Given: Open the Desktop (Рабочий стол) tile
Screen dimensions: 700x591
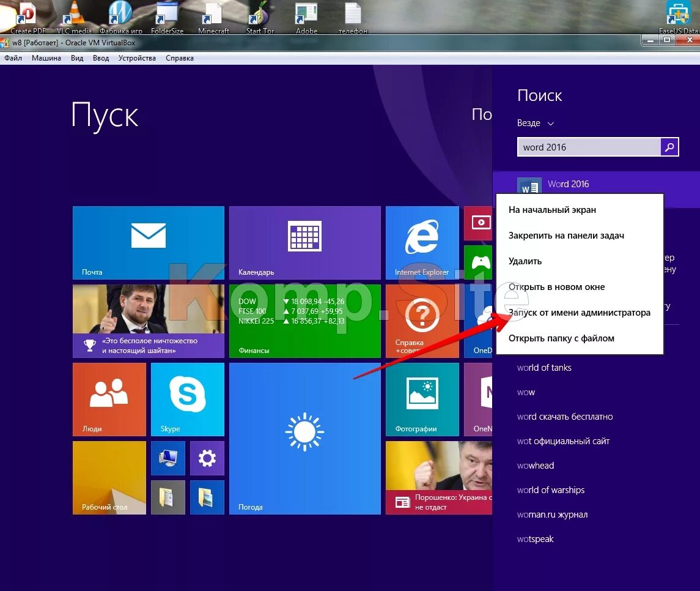Looking at the screenshot, I should [109, 478].
